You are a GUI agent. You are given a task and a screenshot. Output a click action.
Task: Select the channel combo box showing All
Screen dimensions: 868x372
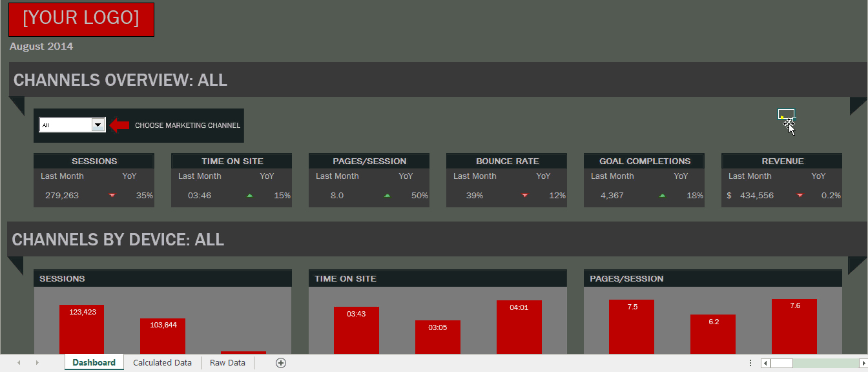click(x=72, y=125)
